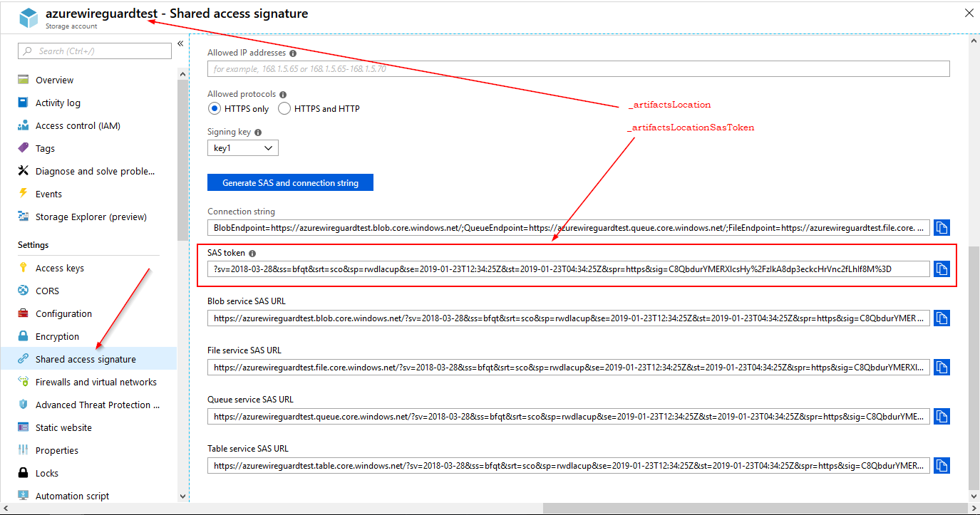The width and height of the screenshot is (980, 515).
Task: Select the HTTPS and HTTP radio button
Action: pos(284,109)
